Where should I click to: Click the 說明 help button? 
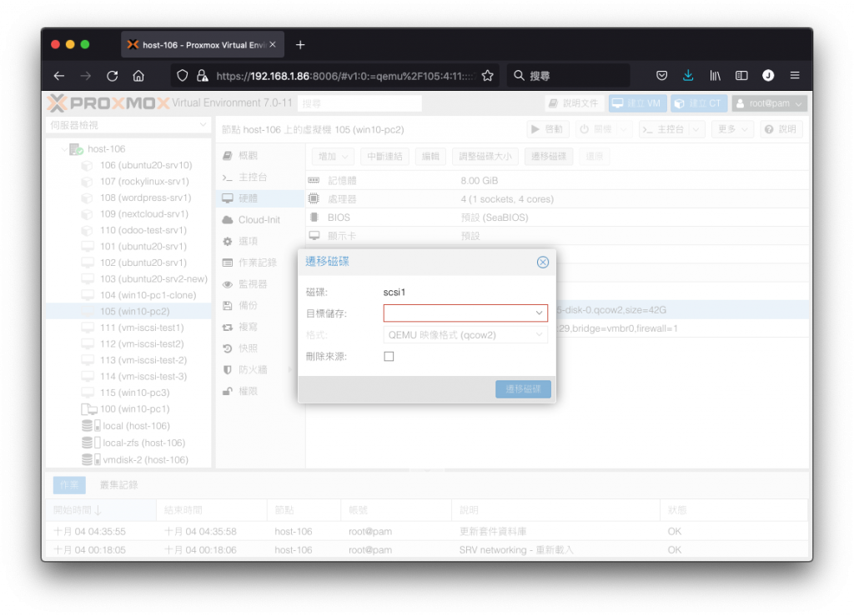coord(781,129)
